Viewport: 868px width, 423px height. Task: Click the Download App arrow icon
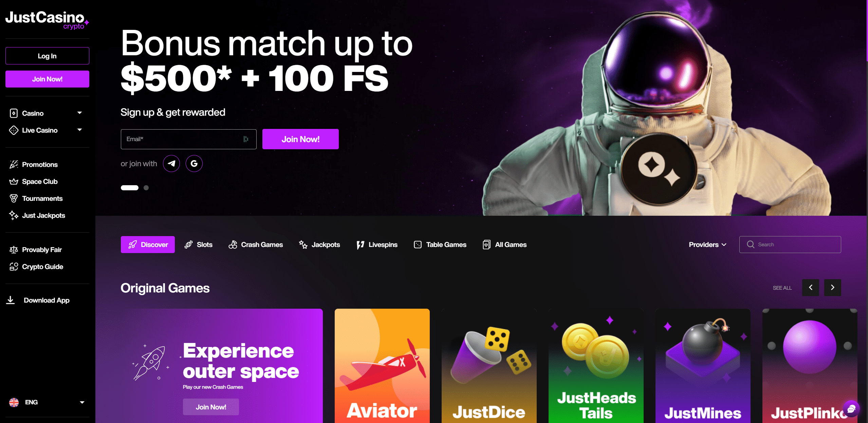pos(11,300)
